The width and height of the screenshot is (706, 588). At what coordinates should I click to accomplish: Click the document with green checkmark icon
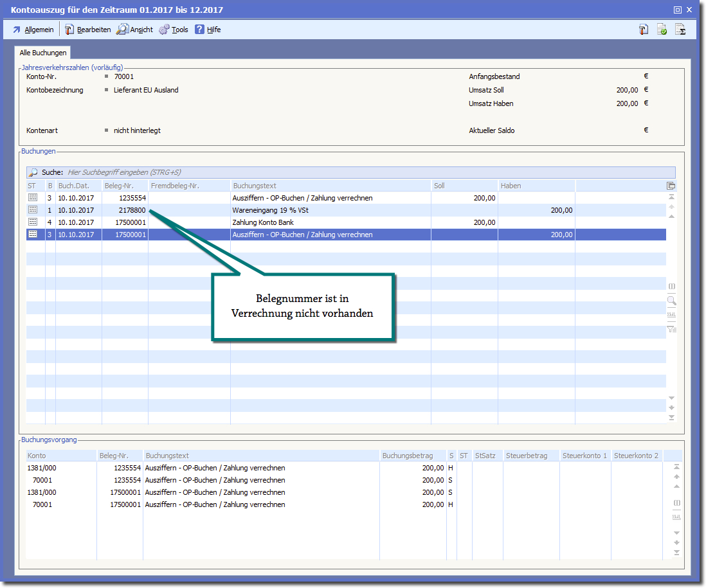coord(662,30)
